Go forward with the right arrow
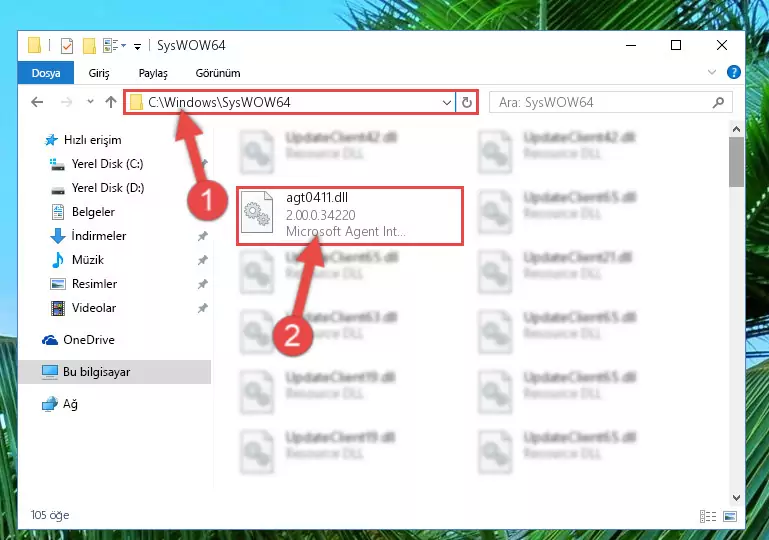Image resolution: width=769 pixels, height=540 pixels. [x=66, y=102]
